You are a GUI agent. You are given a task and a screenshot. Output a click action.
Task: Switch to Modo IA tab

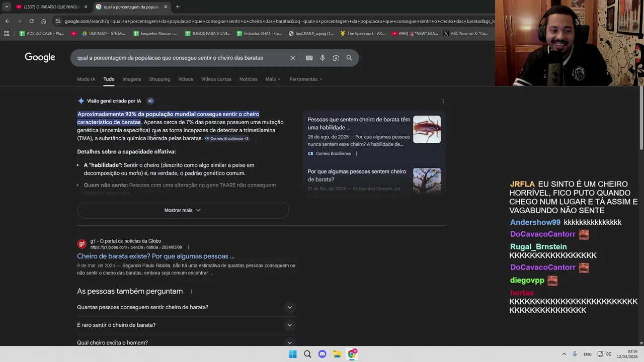[86, 79]
